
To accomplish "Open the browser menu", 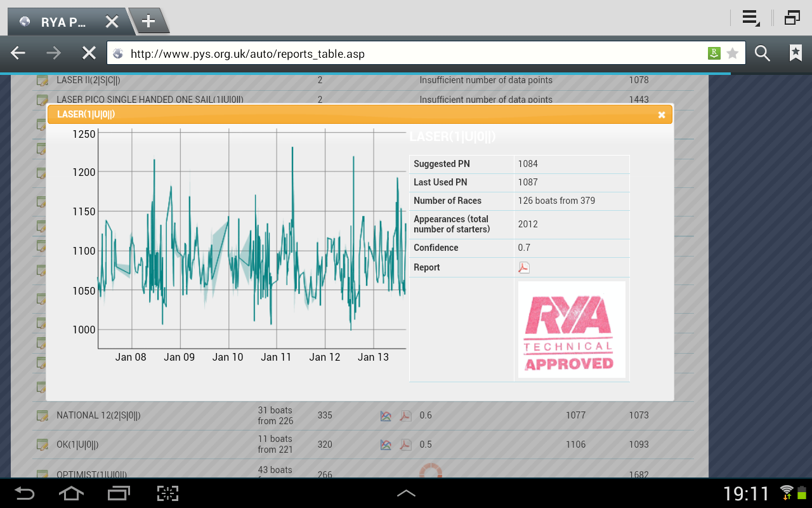I will coord(751,18).
